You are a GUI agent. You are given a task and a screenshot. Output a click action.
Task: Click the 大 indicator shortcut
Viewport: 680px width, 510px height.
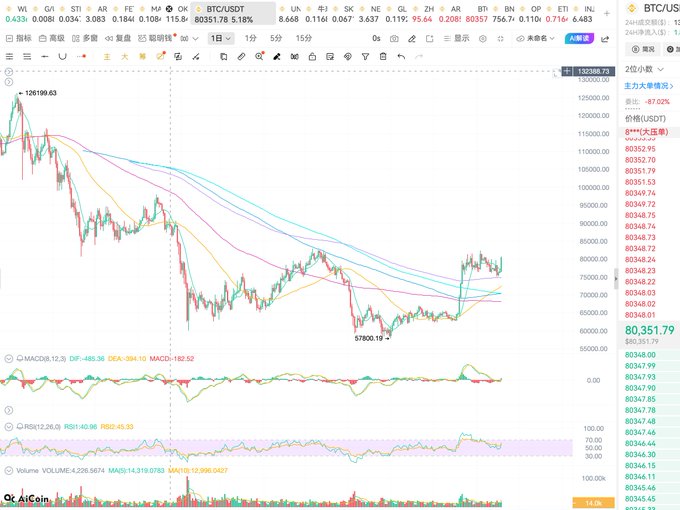point(124,56)
